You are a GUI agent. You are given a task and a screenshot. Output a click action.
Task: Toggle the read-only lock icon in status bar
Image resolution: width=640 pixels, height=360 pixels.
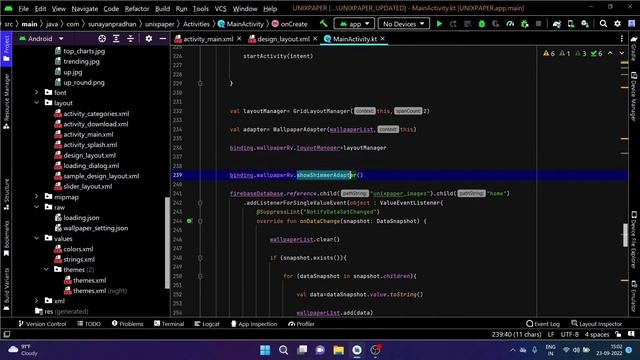pyautogui.click(x=618, y=334)
